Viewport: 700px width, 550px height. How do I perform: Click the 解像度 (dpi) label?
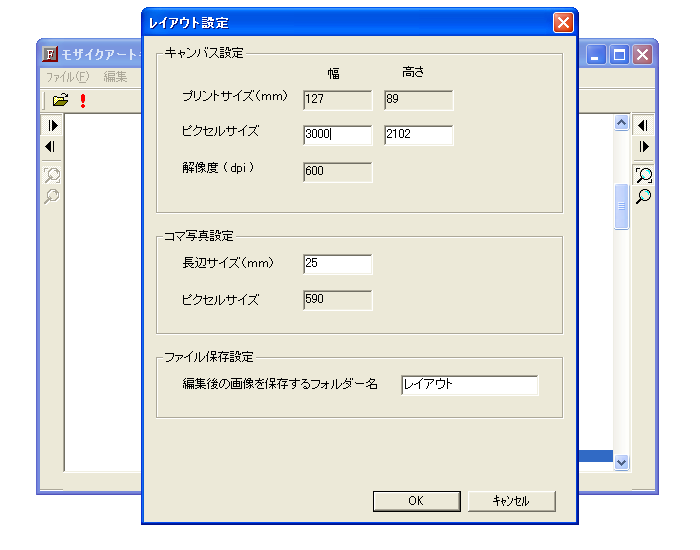point(218,168)
